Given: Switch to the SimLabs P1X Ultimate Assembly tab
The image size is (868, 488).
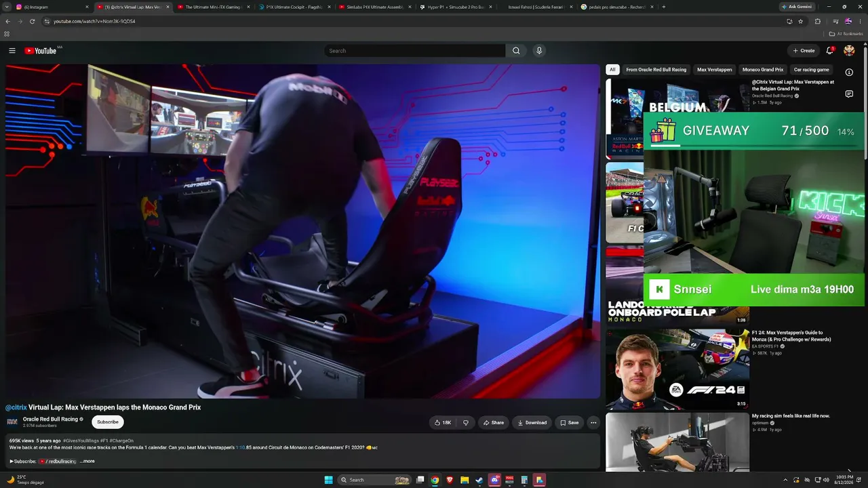Looking at the screenshot, I should (375, 7).
